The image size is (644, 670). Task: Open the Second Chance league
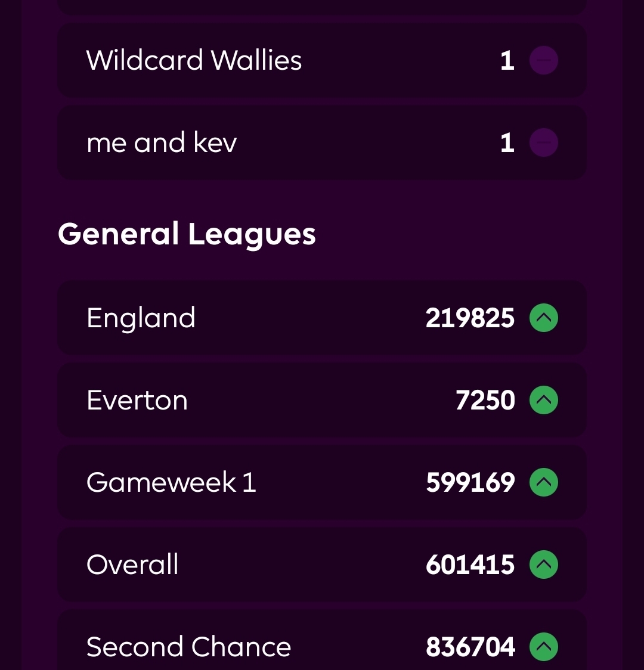[188, 647]
